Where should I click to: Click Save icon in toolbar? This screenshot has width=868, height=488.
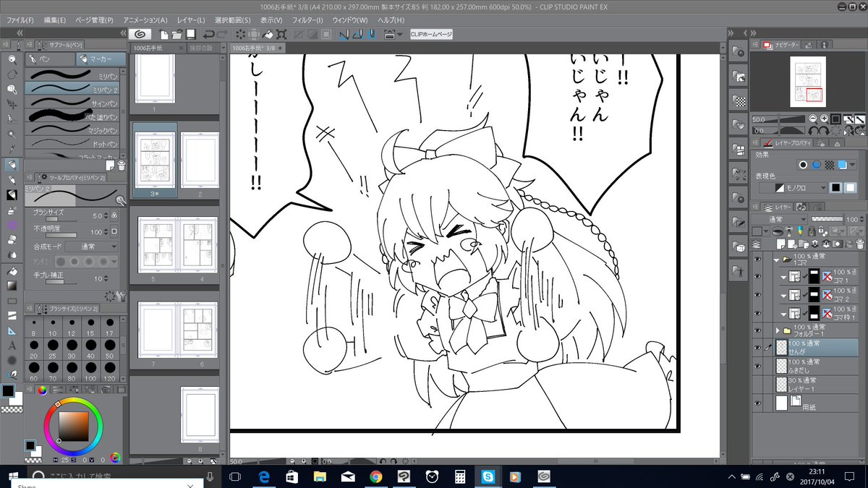point(190,34)
